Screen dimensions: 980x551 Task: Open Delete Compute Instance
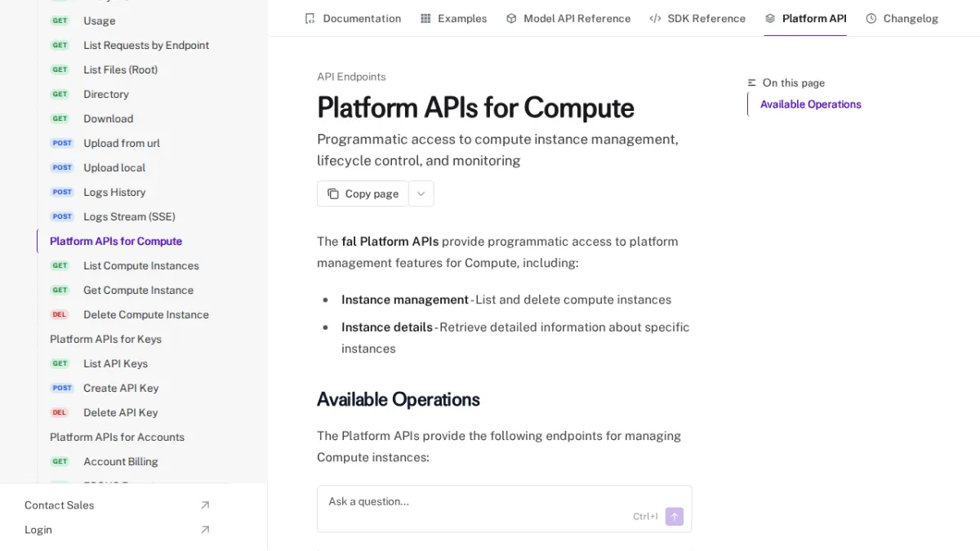pos(146,314)
